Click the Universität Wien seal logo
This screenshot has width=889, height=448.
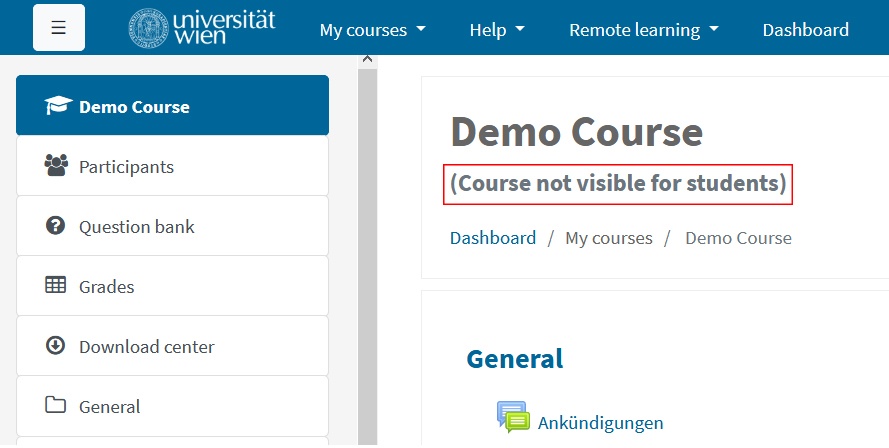pyautogui.click(x=149, y=28)
